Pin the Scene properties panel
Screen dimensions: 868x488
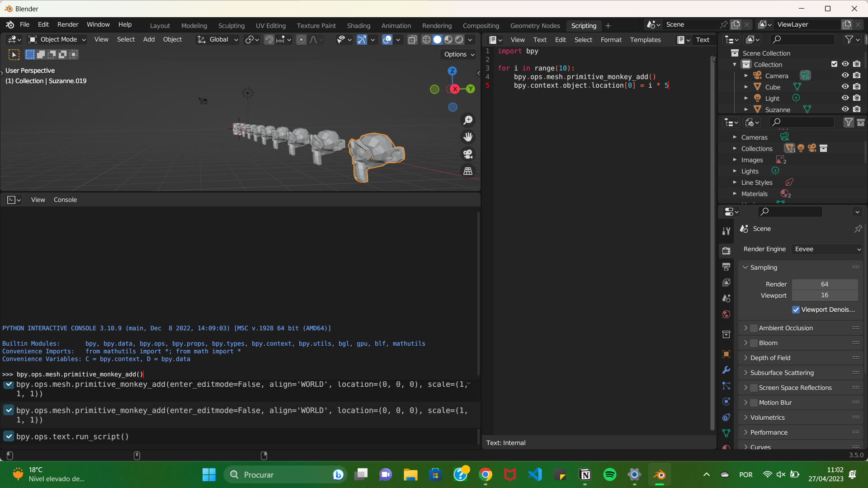click(858, 229)
